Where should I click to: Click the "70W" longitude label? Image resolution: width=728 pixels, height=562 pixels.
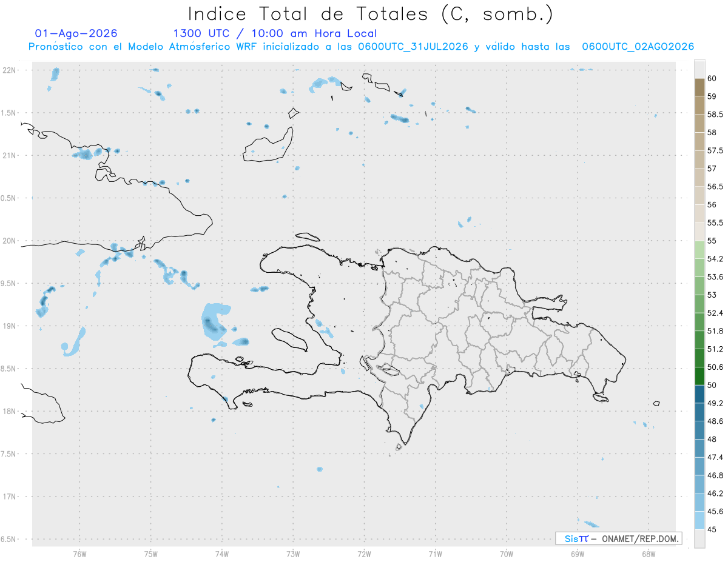(507, 554)
